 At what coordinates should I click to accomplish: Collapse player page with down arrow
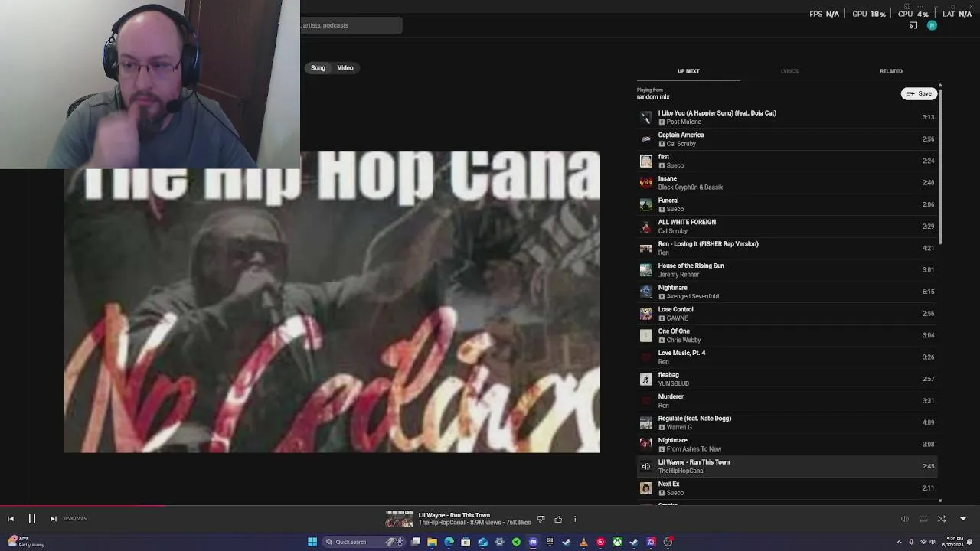[x=963, y=519]
